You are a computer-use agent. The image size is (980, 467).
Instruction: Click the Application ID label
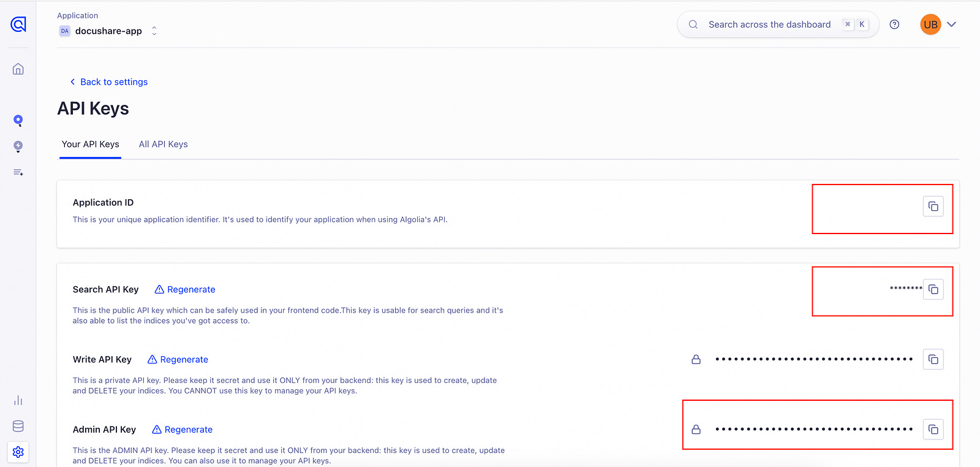103,202
